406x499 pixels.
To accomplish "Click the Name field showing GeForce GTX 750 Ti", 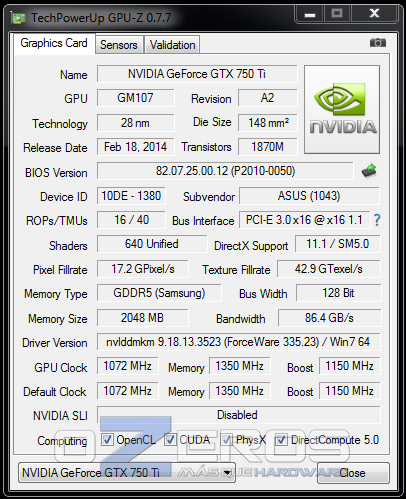I will click(x=197, y=74).
